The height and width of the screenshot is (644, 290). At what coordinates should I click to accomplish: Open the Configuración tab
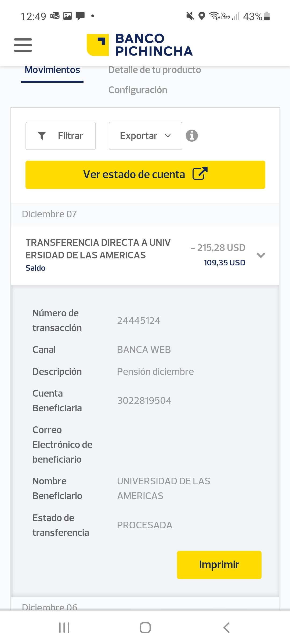[x=137, y=90]
